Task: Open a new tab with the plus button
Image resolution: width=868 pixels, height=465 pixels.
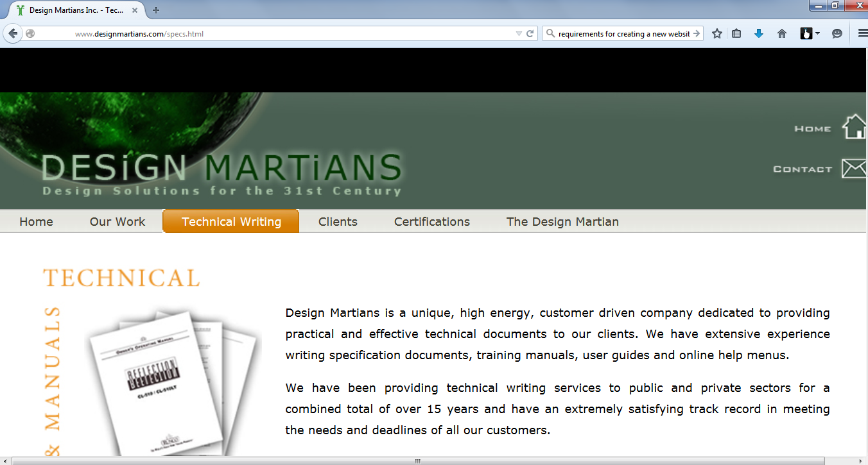Action: pyautogui.click(x=156, y=10)
